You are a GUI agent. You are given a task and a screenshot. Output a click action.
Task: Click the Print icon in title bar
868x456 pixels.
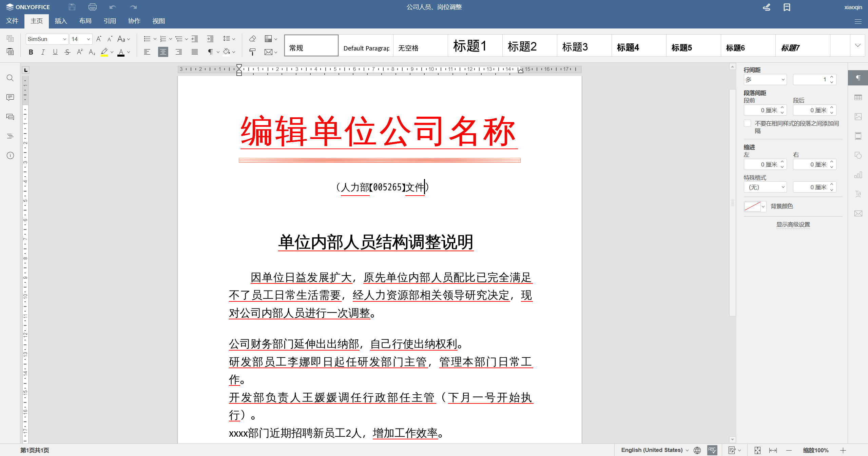tap(92, 7)
